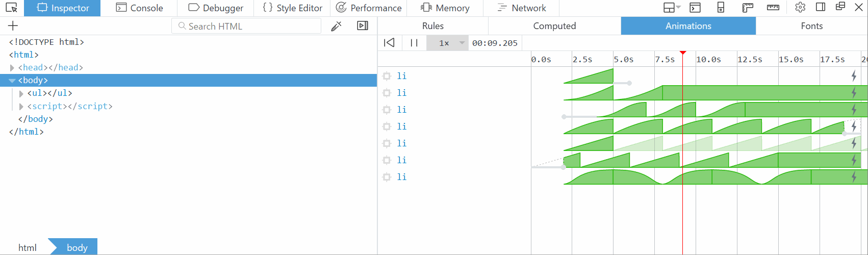This screenshot has width=868, height=255.
Task: Toggle the rulers icon
Action: click(748, 8)
